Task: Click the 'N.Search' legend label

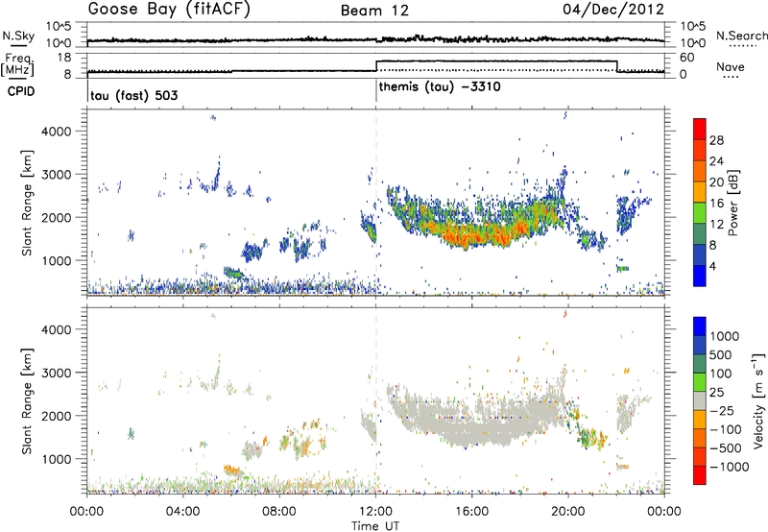Action: point(741,36)
